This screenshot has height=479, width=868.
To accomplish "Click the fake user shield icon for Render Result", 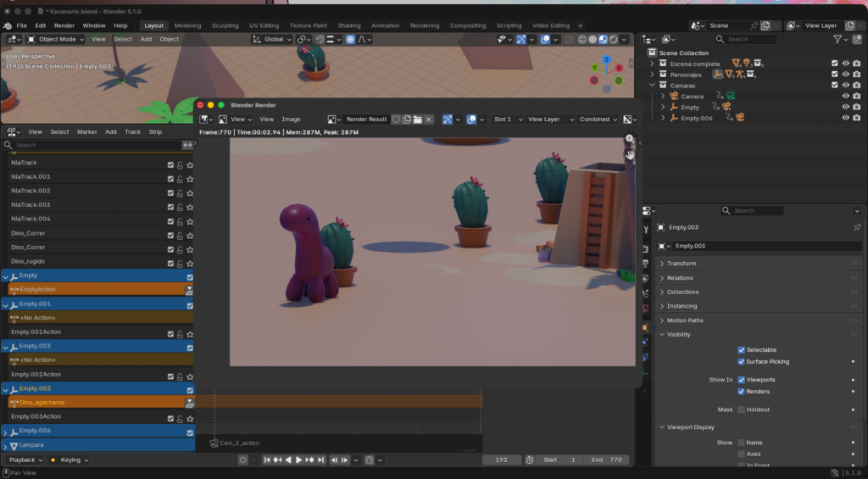I will click(x=396, y=120).
